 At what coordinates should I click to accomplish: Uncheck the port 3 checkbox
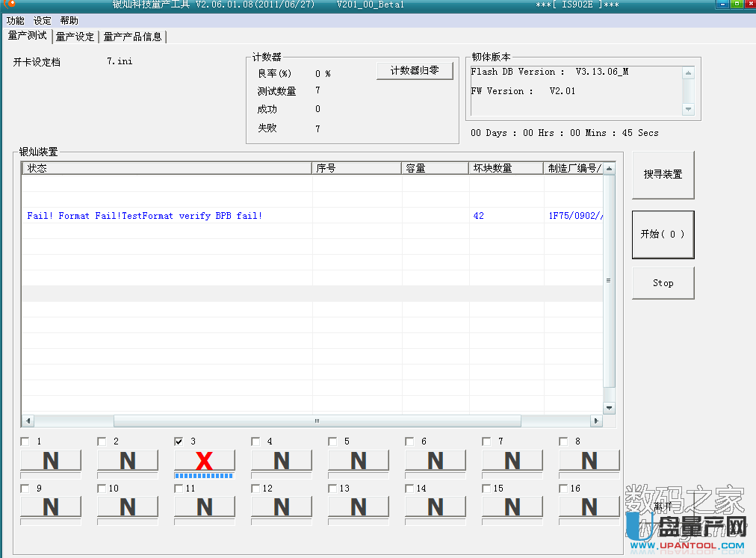coord(179,441)
